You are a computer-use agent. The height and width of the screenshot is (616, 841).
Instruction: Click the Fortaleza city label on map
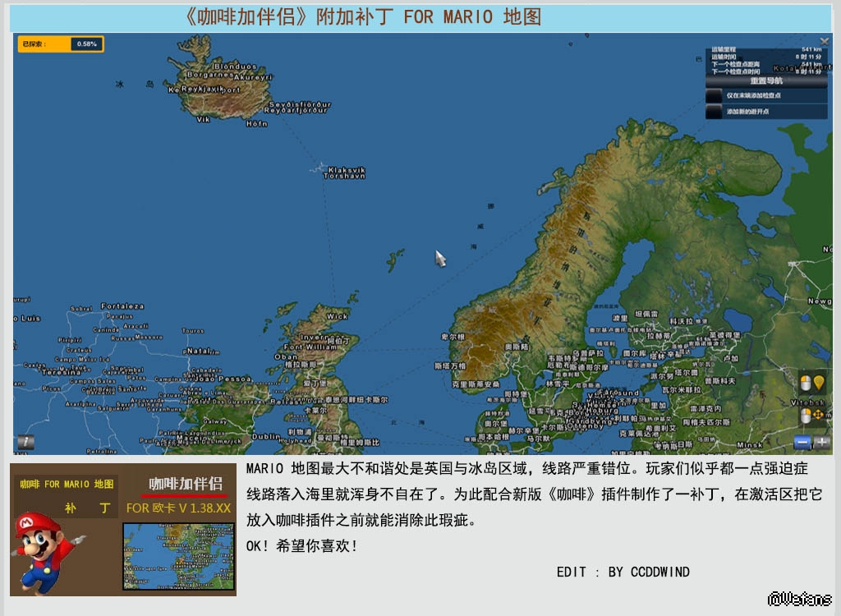(x=122, y=306)
